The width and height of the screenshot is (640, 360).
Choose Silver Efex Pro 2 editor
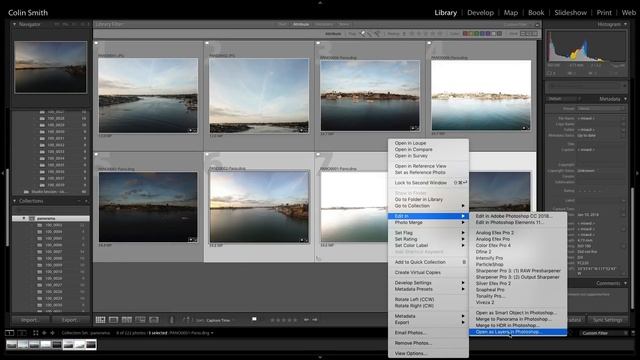click(x=518, y=283)
